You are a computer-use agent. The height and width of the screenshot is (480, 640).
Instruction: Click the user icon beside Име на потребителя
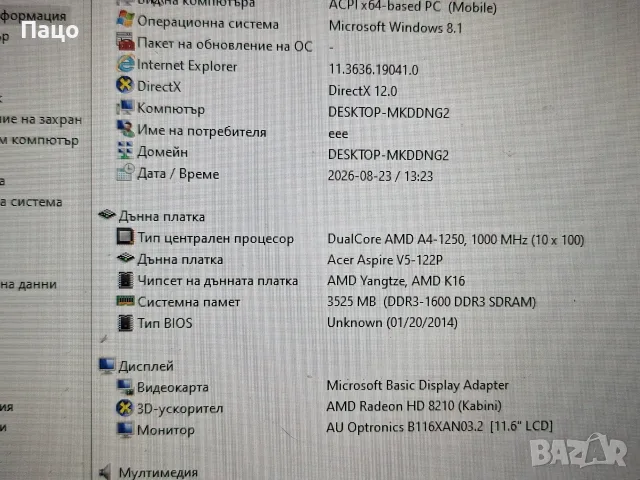(125, 129)
